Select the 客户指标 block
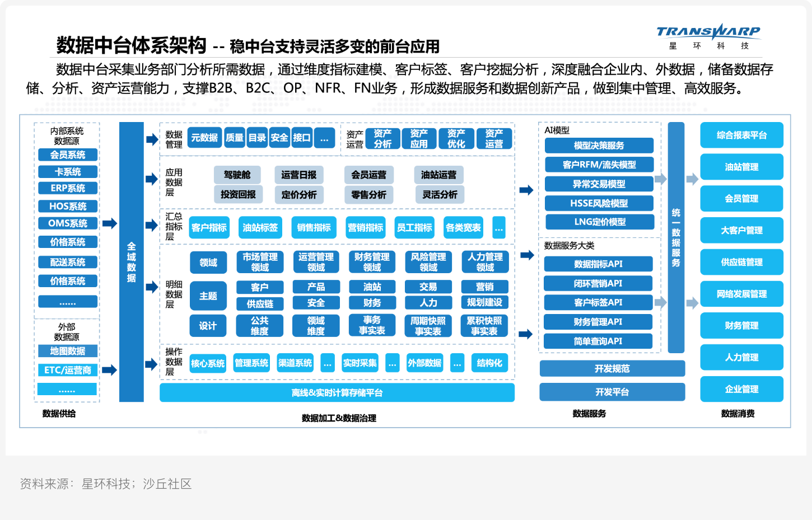812x520 pixels. 209,228
